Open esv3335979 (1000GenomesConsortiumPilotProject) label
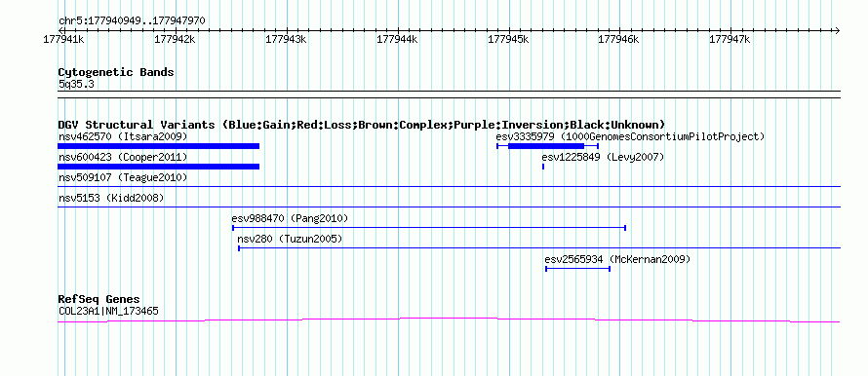This screenshot has height=376, width=868. point(630,136)
